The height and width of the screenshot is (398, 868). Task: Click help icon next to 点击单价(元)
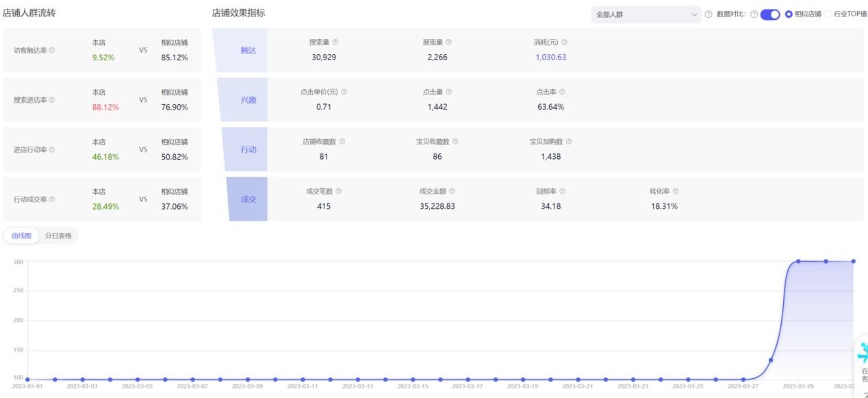[x=344, y=92]
